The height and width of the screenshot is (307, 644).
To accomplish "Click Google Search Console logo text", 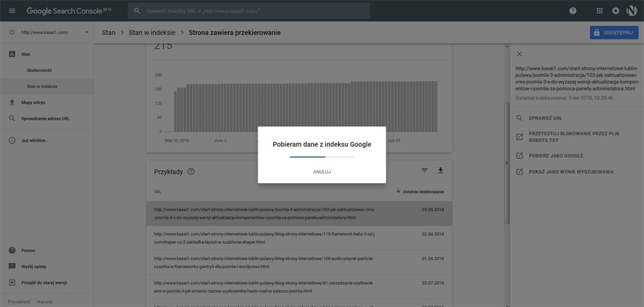I will pos(68,11).
